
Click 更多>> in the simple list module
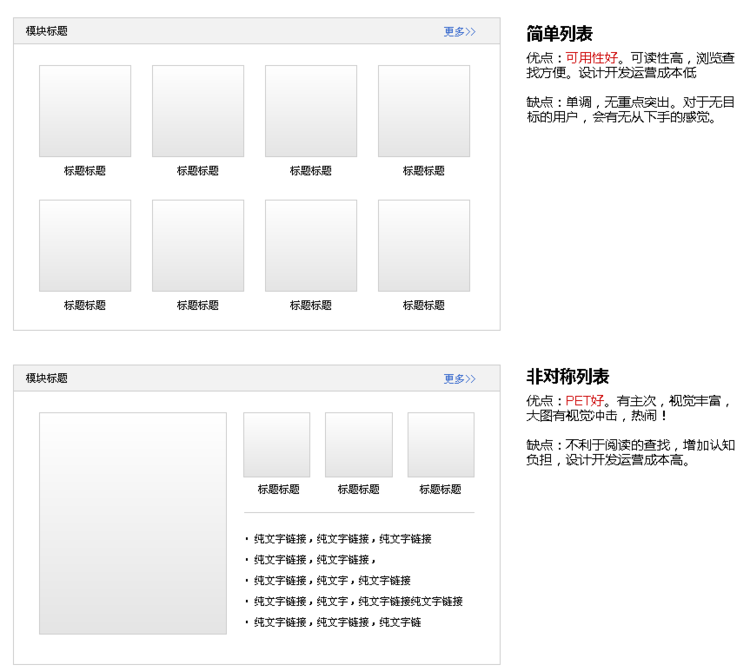(459, 32)
